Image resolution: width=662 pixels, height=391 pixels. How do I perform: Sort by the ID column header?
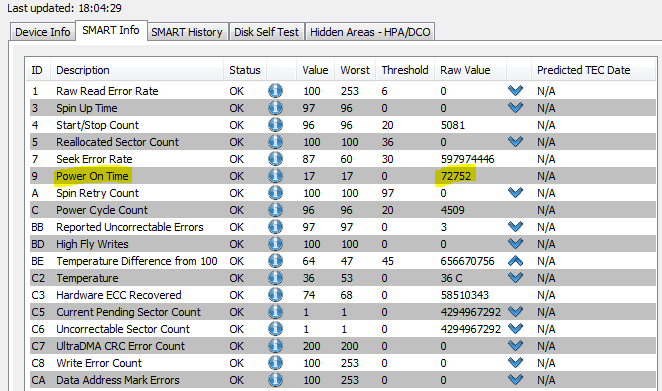[x=38, y=70]
